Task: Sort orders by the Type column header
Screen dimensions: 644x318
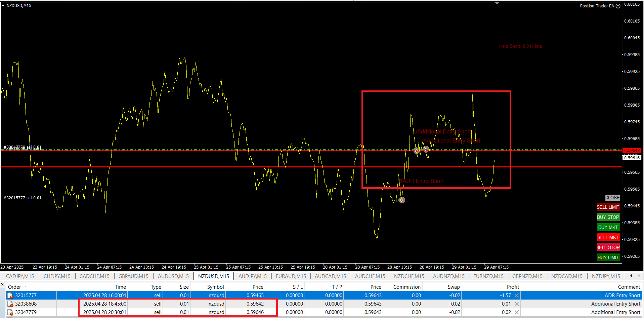Action: pyautogui.click(x=145, y=287)
